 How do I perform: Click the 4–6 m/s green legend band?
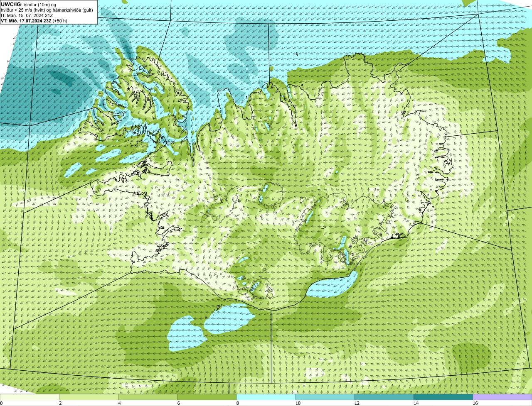[x=148, y=397]
